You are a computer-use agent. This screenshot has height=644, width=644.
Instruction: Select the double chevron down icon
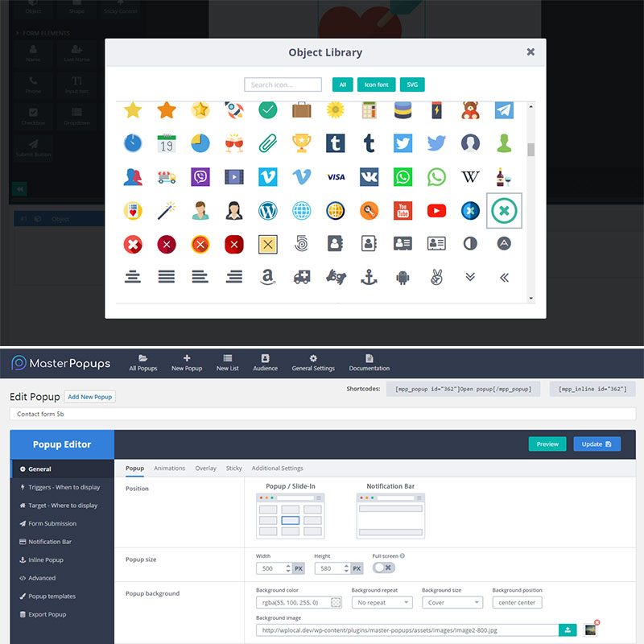click(x=470, y=277)
